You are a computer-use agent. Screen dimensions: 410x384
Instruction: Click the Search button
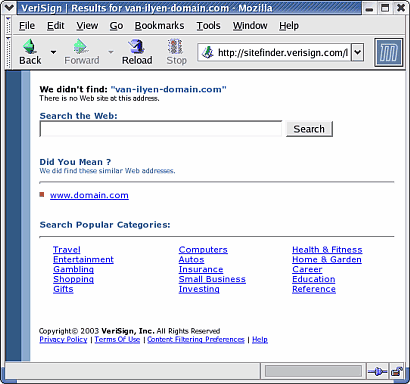tap(309, 129)
